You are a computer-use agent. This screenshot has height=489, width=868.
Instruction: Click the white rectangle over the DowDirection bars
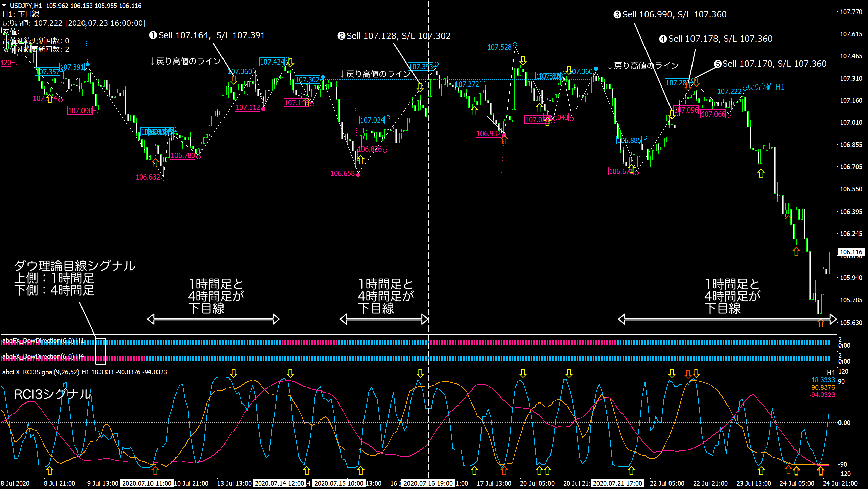[x=101, y=351]
